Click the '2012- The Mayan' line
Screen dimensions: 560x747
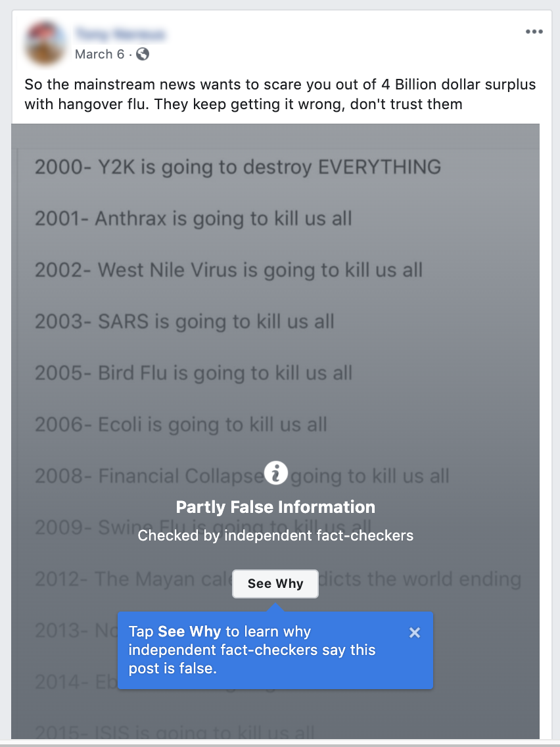point(131,579)
